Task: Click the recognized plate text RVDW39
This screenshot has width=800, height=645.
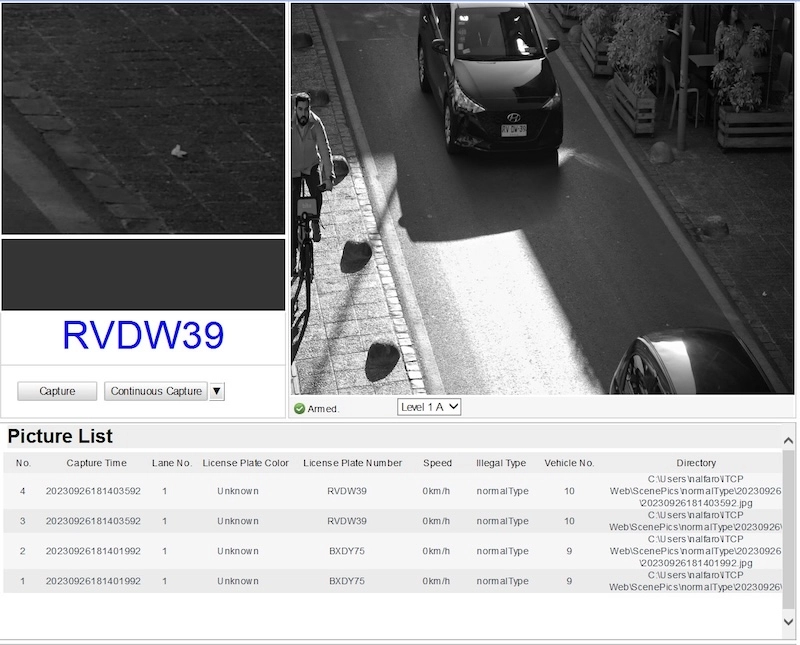Action: click(x=143, y=336)
